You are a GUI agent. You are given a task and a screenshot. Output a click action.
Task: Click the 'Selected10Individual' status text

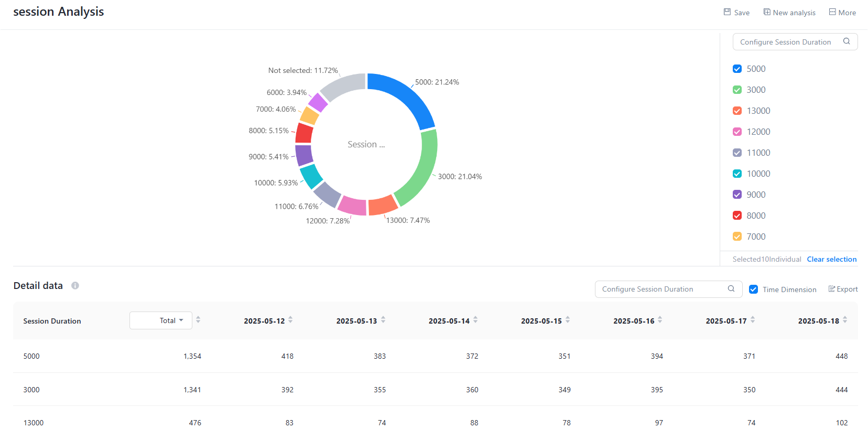pos(767,259)
